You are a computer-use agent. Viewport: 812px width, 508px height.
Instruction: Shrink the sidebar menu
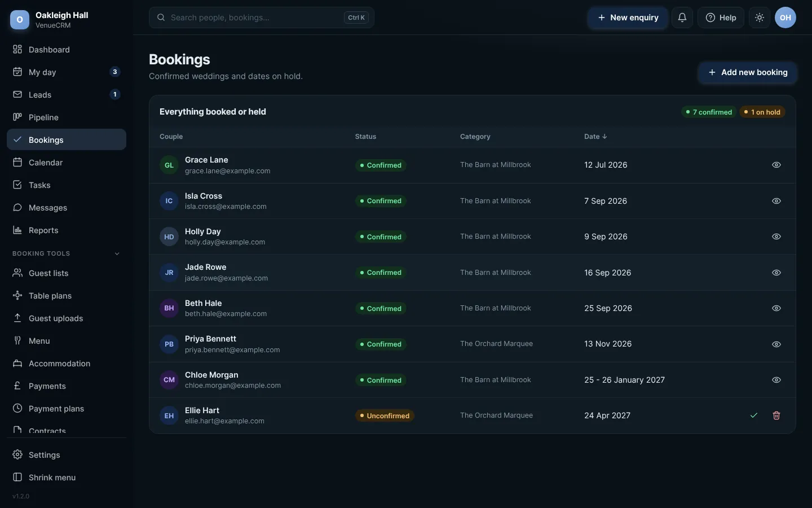point(67,478)
